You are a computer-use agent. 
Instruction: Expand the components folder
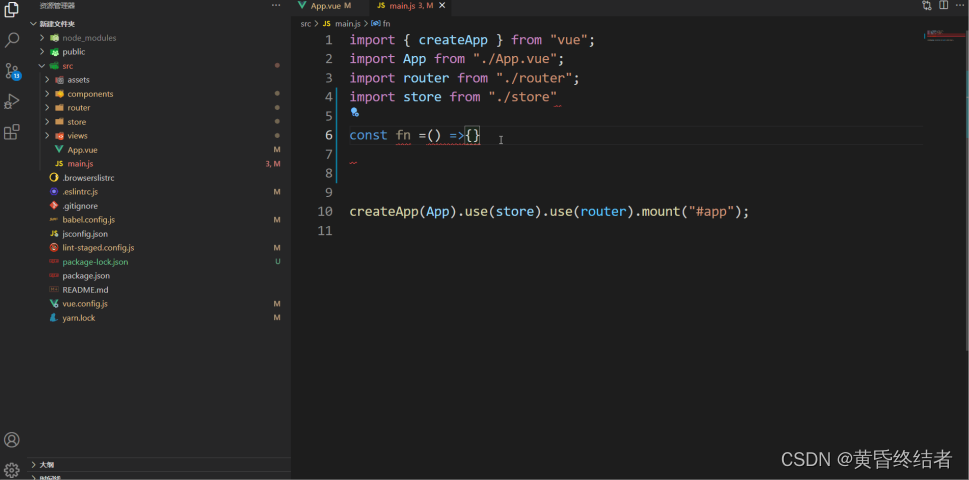click(x=90, y=94)
